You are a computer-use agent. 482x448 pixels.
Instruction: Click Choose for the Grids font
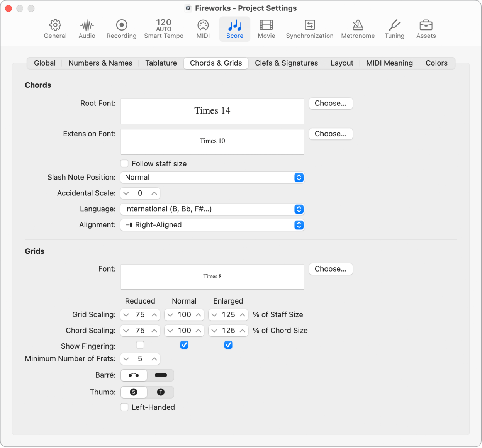[331, 269]
